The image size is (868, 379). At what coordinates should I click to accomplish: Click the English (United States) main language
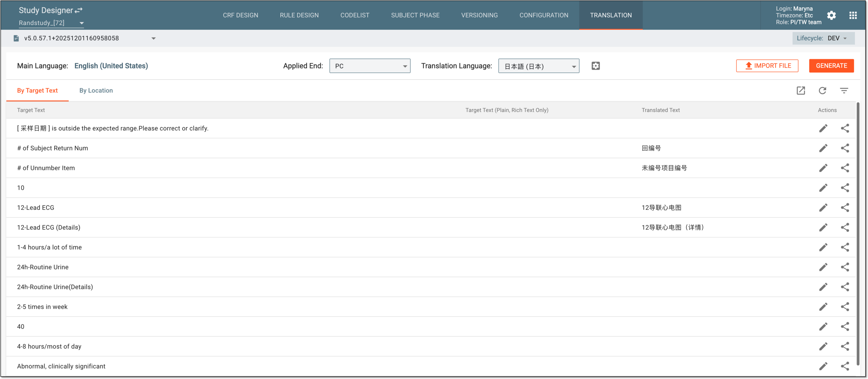point(111,66)
